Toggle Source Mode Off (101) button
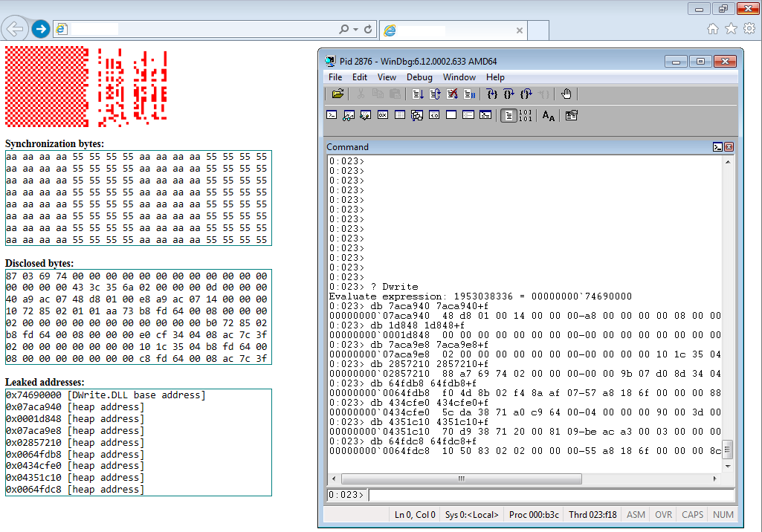 pyautogui.click(x=526, y=115)
